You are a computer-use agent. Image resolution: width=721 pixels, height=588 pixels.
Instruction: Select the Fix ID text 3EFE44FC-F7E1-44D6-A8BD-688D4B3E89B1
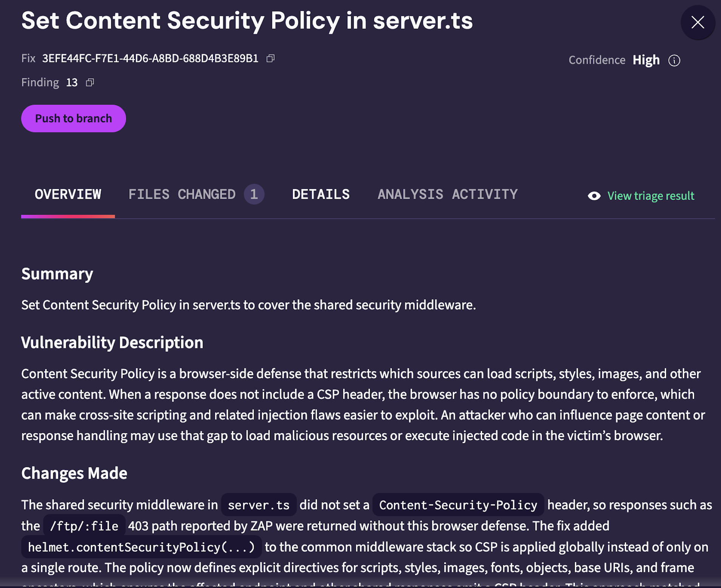pos(150,59)
